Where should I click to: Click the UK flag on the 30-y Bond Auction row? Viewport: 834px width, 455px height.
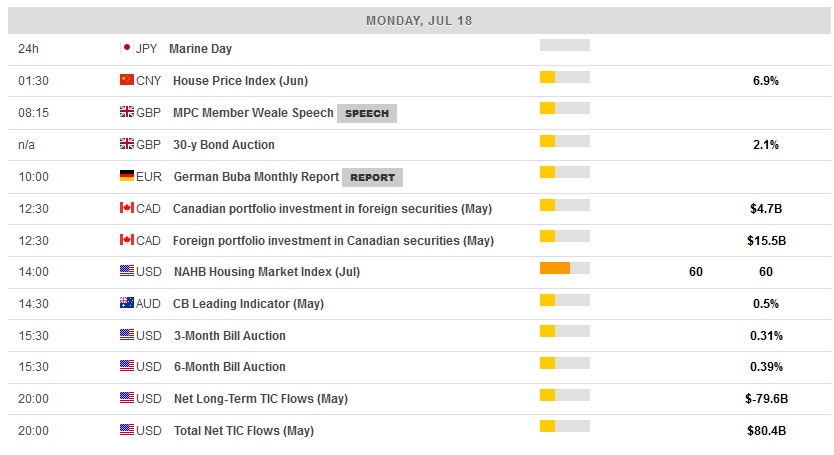click(126, 144)
